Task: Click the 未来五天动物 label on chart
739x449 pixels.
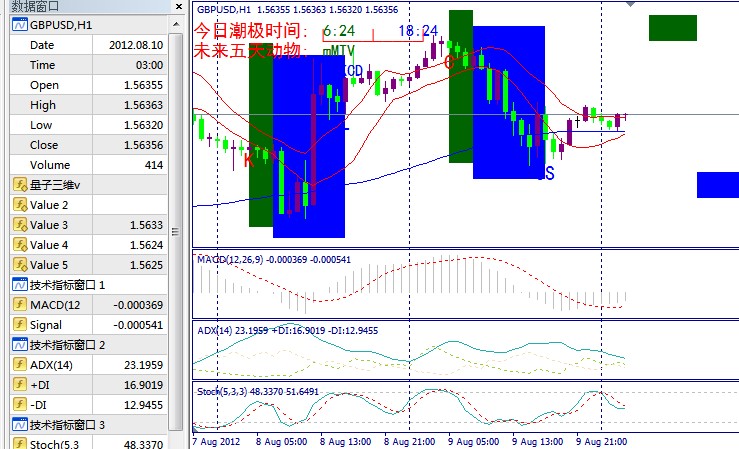Action: click(251, 50)
